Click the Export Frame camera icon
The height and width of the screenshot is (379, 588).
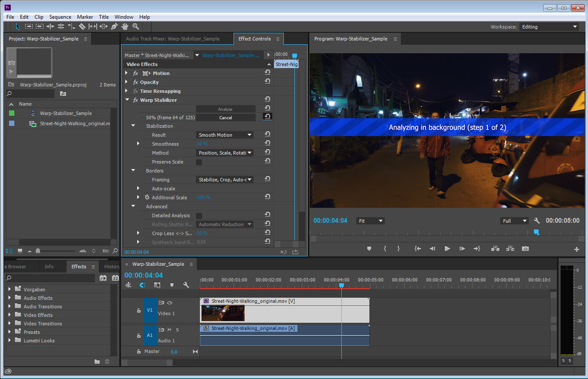coord(525,249)
